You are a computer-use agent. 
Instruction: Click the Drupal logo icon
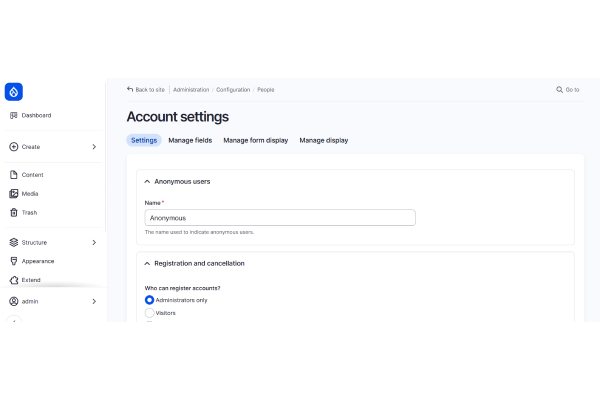[x=13, y=91]
